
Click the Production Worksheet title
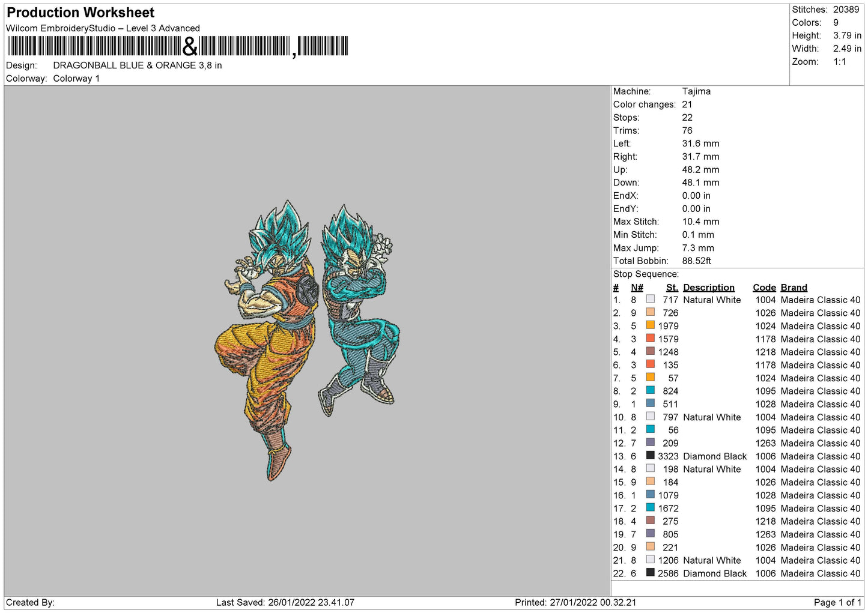pos(80,13)
